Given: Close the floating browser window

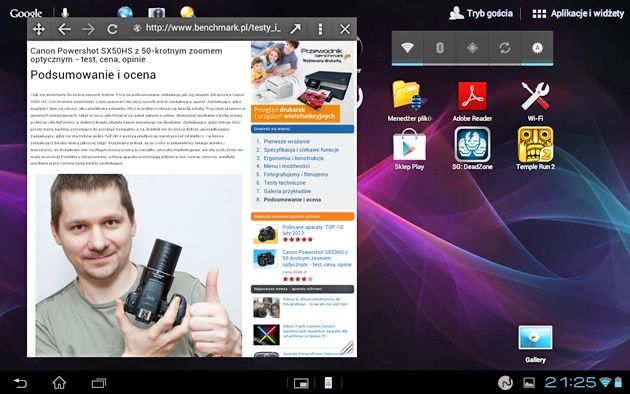Looking at the screenshot, I should point(345,29).
